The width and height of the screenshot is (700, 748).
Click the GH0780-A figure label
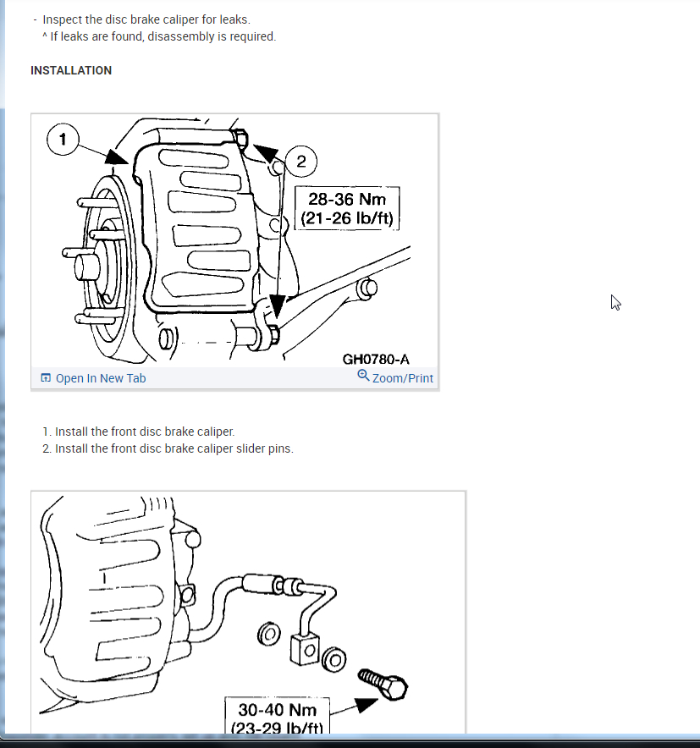(376, 360)
